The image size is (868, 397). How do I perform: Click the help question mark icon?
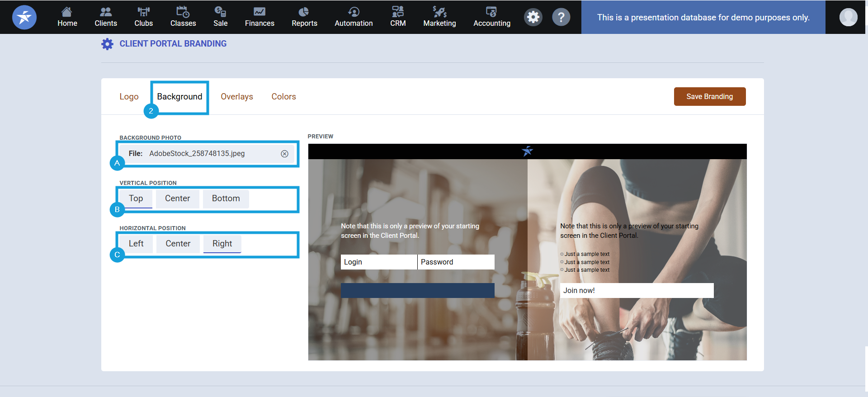pyautogui.click(x=561, y=17)
